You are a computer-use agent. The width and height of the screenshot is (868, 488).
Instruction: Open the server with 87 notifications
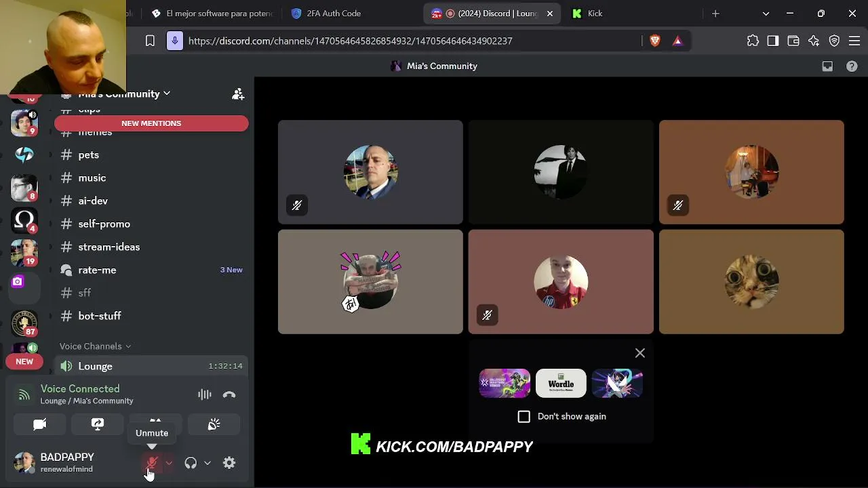[24, 323]
